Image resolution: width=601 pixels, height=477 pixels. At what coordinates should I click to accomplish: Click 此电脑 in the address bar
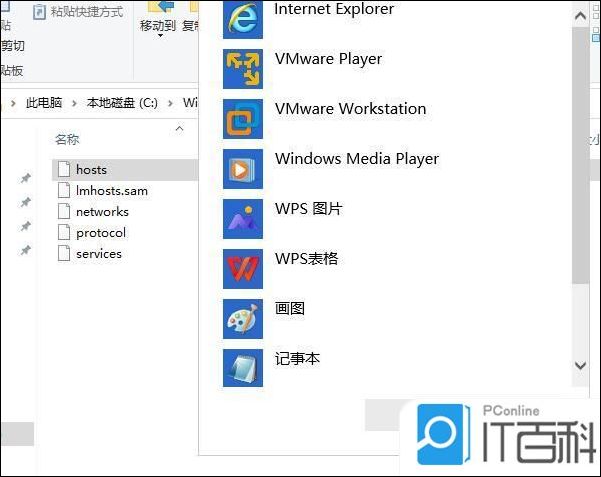click(x=44, y=103)
